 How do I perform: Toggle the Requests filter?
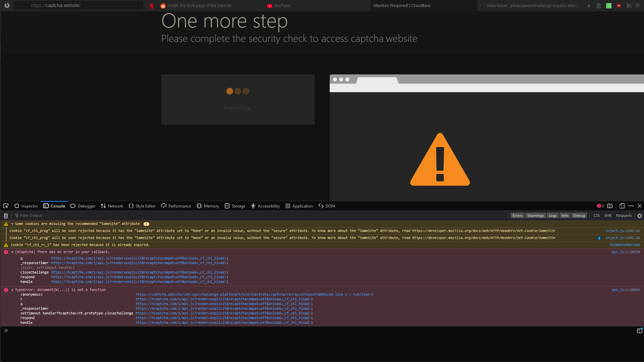coord(624,216)
